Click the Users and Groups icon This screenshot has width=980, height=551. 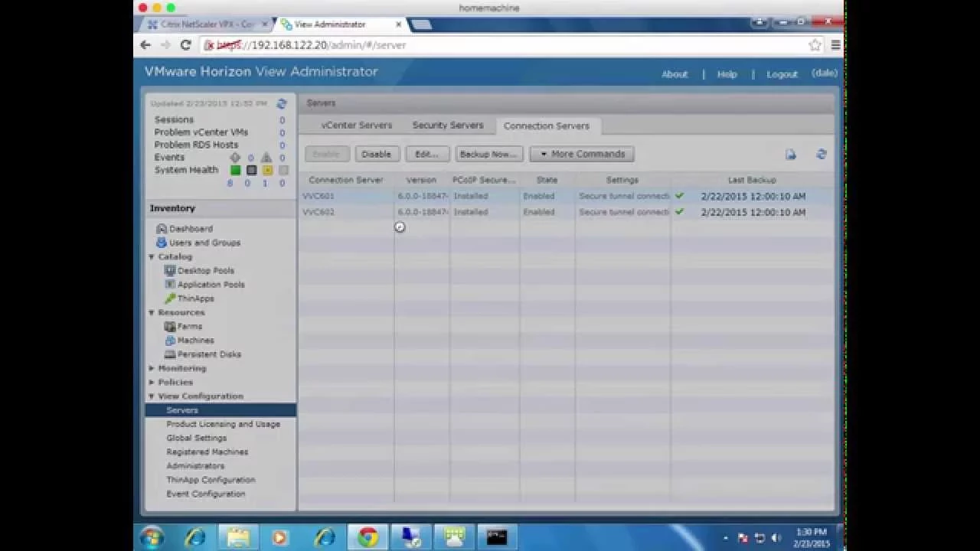tap(162, 243)
